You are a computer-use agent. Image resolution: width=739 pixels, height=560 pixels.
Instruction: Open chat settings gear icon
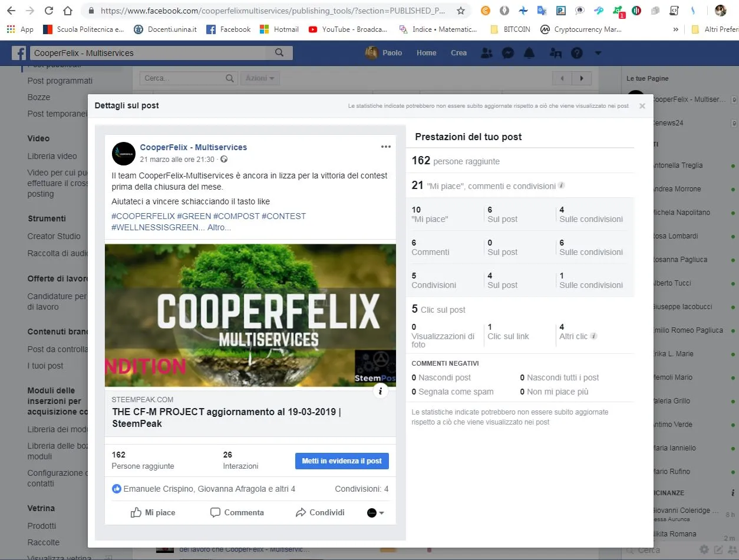[x=704, y=550]
